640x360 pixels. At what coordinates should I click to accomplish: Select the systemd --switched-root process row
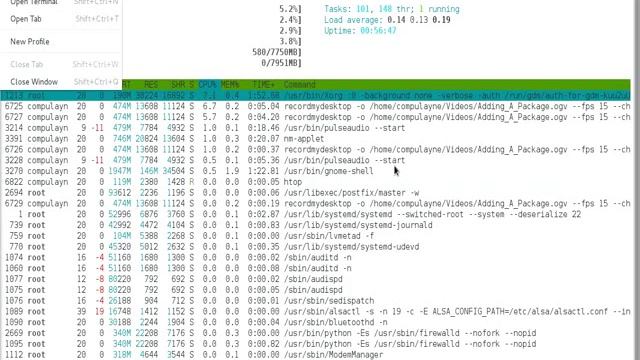(x=316, y=214)
